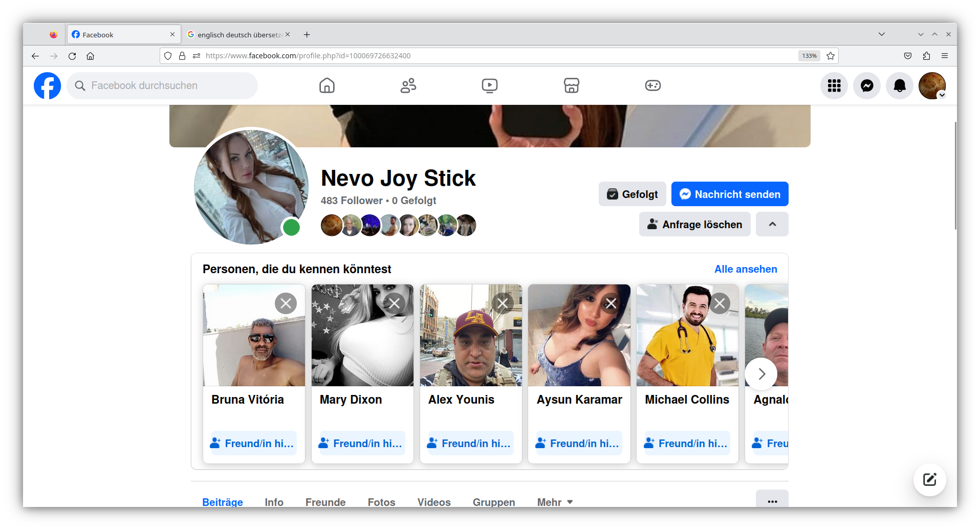Image resolution: width=980 pixels, height=530 pixels.
Task: Click the new message compose icon
Action: point(929,479)
